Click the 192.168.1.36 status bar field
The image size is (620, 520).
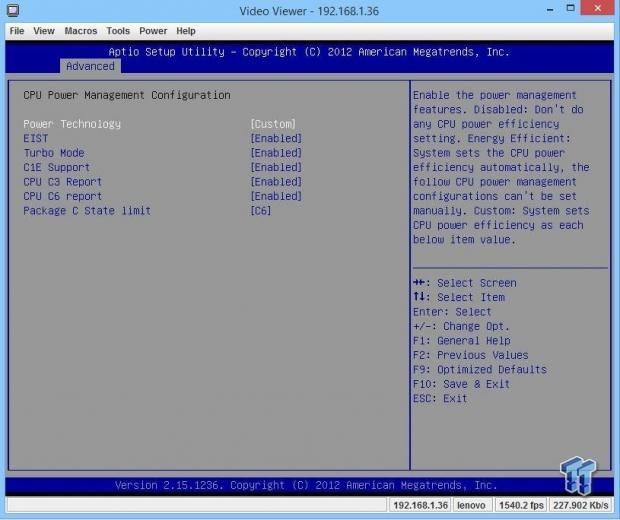click(420, 505)
